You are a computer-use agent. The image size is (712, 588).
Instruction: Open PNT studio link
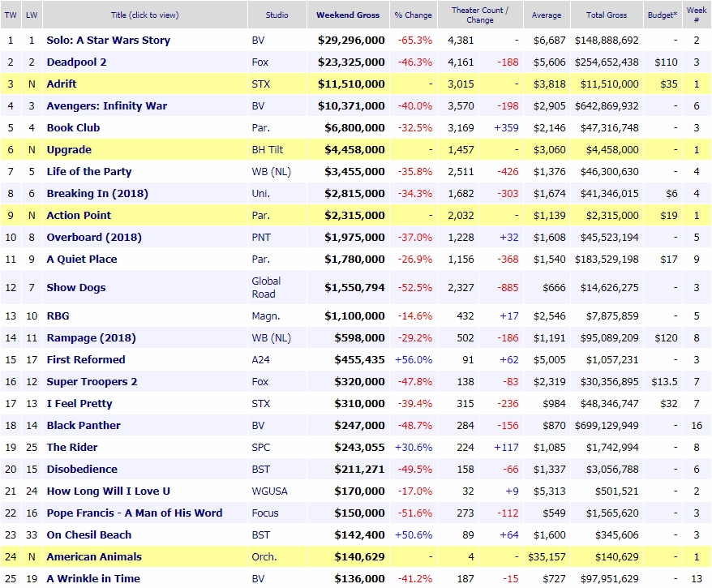[x=261, y=237]
